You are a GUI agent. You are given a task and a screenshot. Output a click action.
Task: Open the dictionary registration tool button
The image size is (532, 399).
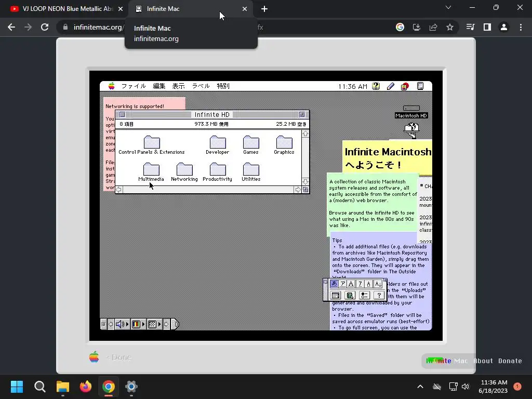click(350, 295)
